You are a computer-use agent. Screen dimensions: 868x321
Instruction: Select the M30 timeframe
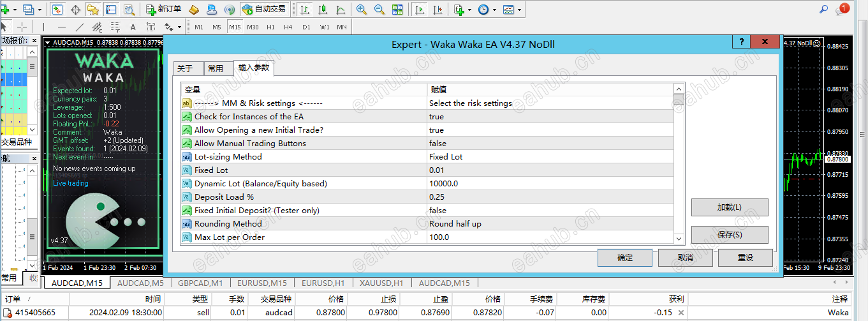tap(253, 27)
